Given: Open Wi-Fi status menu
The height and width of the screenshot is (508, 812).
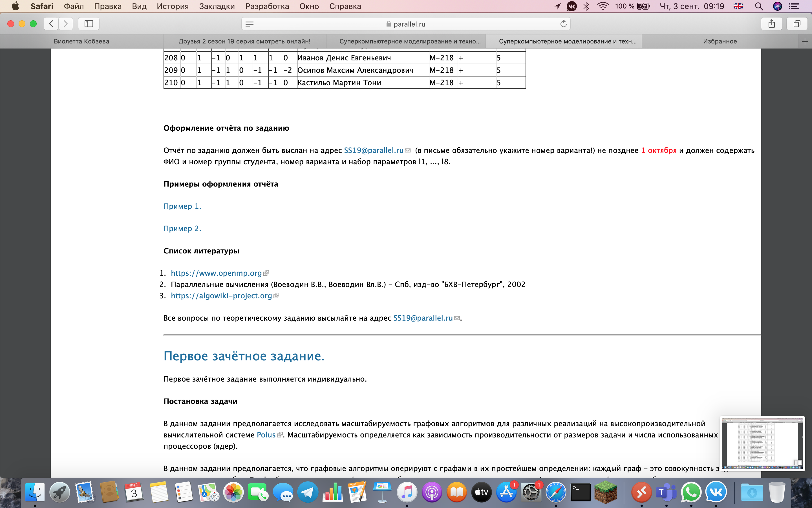Looking at the screenshot, I should tap(603, 6).
